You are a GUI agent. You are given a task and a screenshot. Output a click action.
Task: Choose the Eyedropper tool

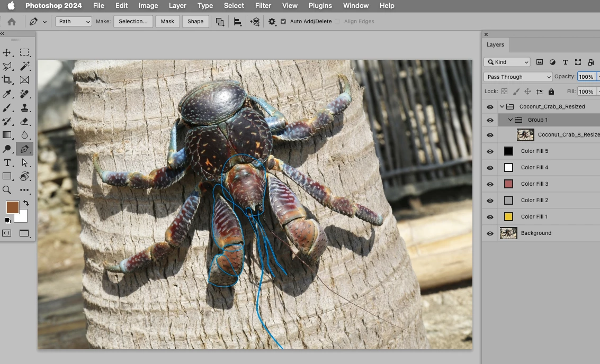pos(7,94)
